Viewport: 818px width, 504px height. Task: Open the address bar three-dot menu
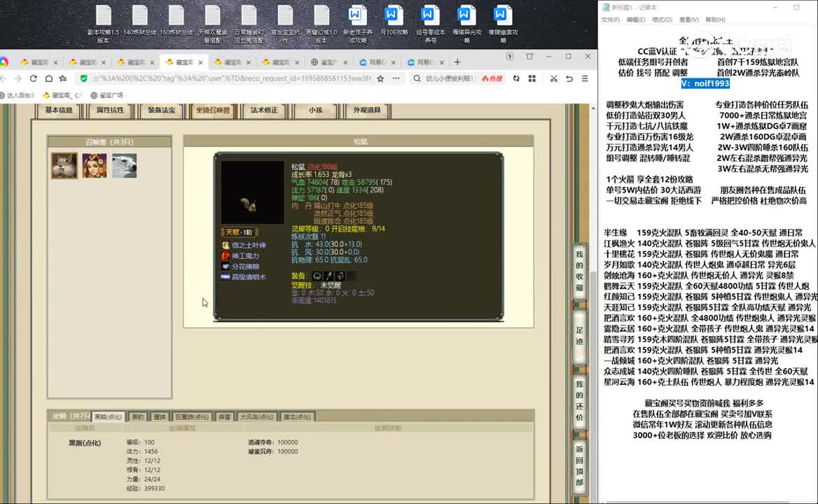396,78
